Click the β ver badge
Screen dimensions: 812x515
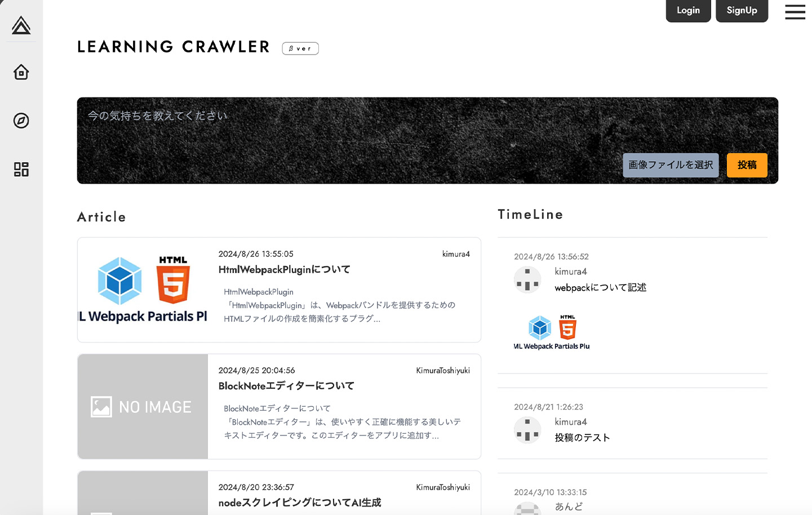(x=300, y=48)
